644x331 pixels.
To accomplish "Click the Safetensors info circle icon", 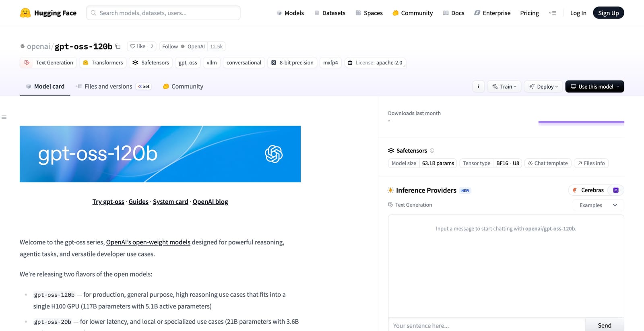I will [432, 151].
